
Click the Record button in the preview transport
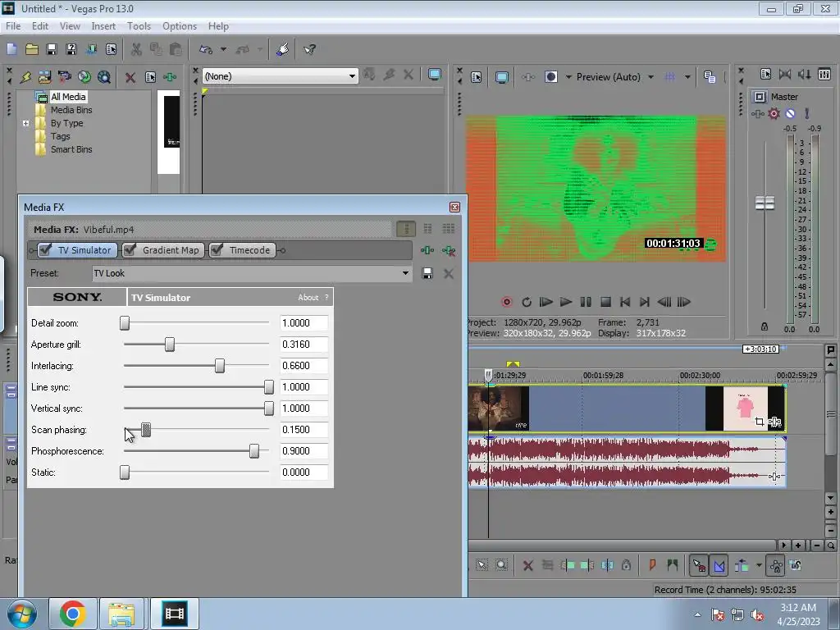tap(506, 302)
